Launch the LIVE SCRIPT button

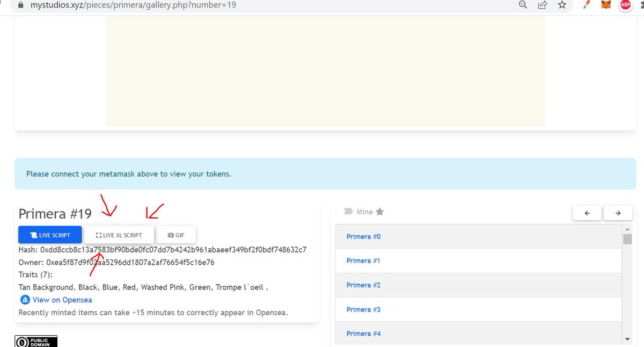(x=50, y=235)
